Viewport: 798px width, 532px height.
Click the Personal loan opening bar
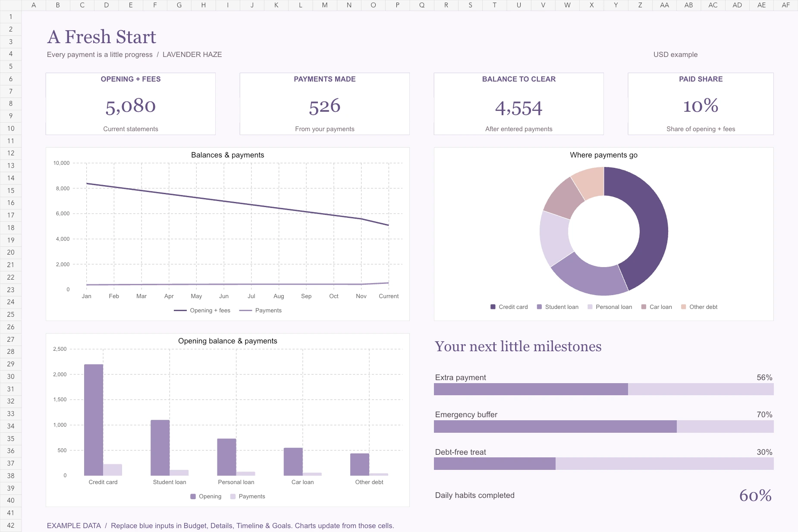point(226,457)
